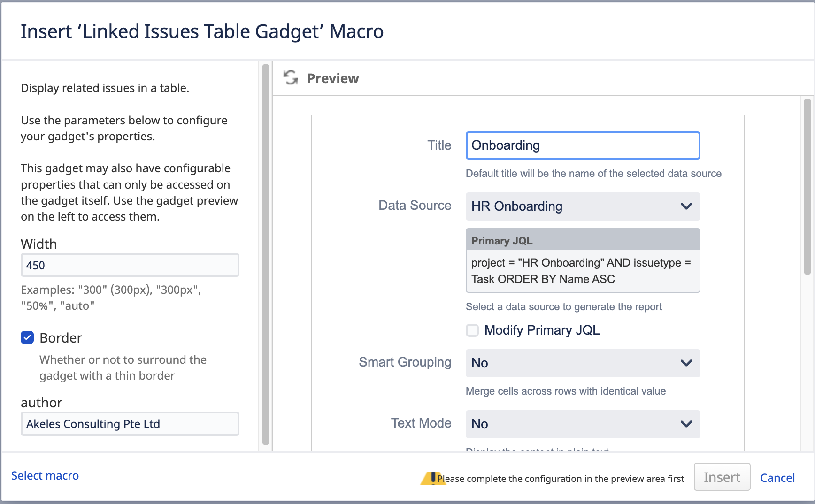Click the refresh icon beside Preview

coord(291,77)
